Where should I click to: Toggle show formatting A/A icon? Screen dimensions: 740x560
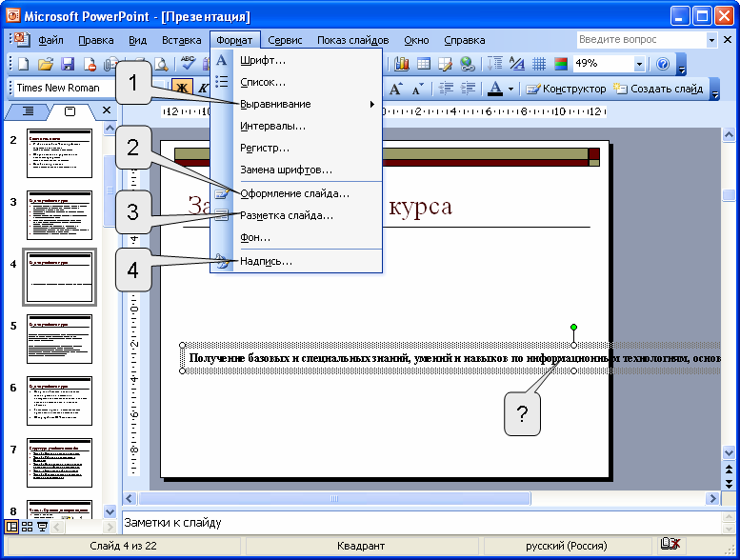[517, 64]
